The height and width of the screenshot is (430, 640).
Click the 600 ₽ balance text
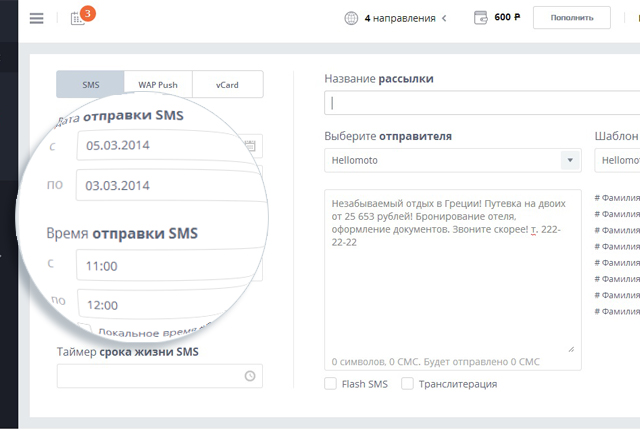click(507, 17)
